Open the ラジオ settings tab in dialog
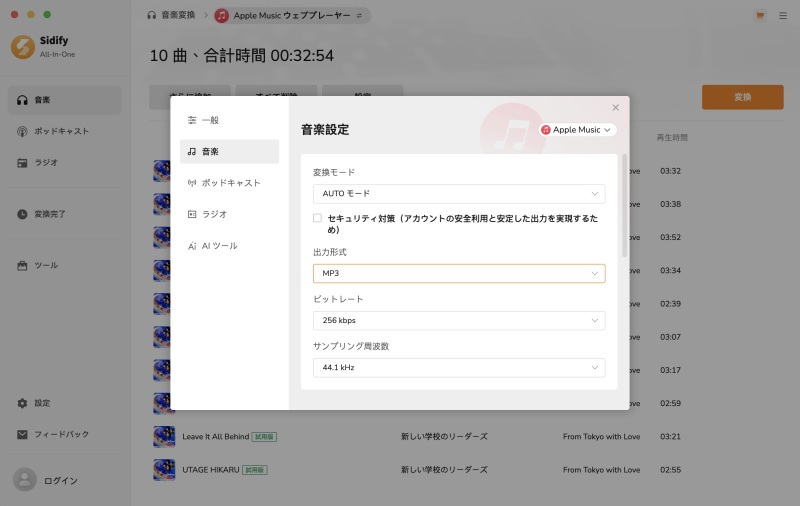The width and height of the screenshot is (800, 506). pos(229,214)
